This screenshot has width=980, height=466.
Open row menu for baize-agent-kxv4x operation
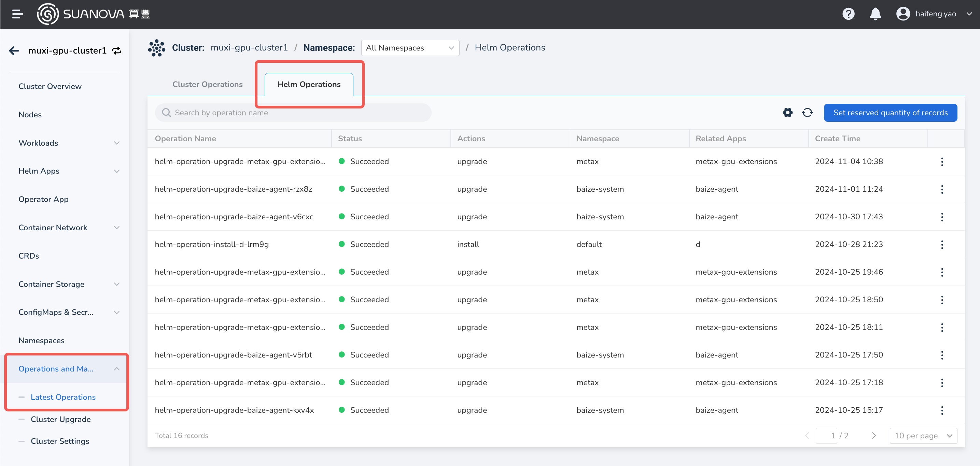pos(942,410)
